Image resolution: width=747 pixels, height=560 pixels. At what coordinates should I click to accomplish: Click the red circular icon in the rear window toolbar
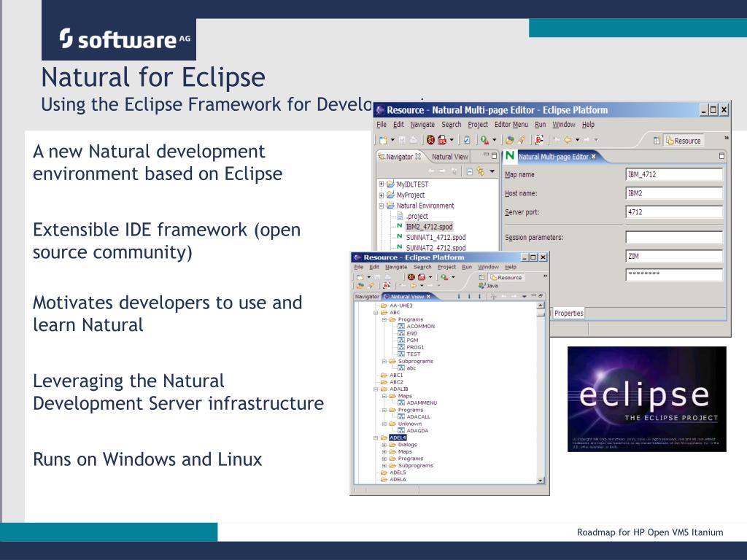pos(430,139)
